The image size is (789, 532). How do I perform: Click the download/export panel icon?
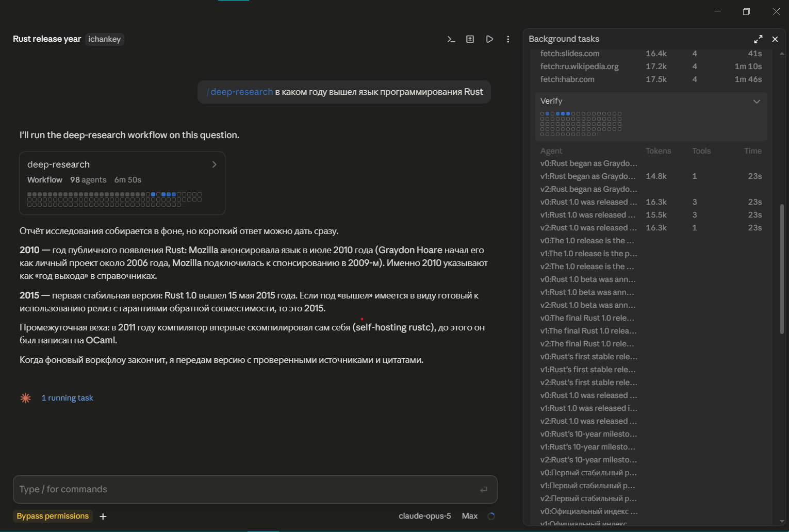coord(470,39)
